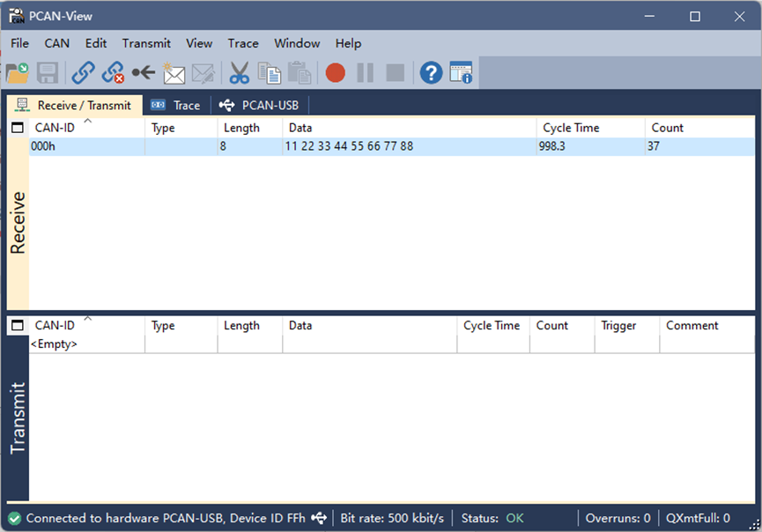Click the Overruns: 0 status field
The height and width of the screenshot is (532, 762).
(618, 519)
